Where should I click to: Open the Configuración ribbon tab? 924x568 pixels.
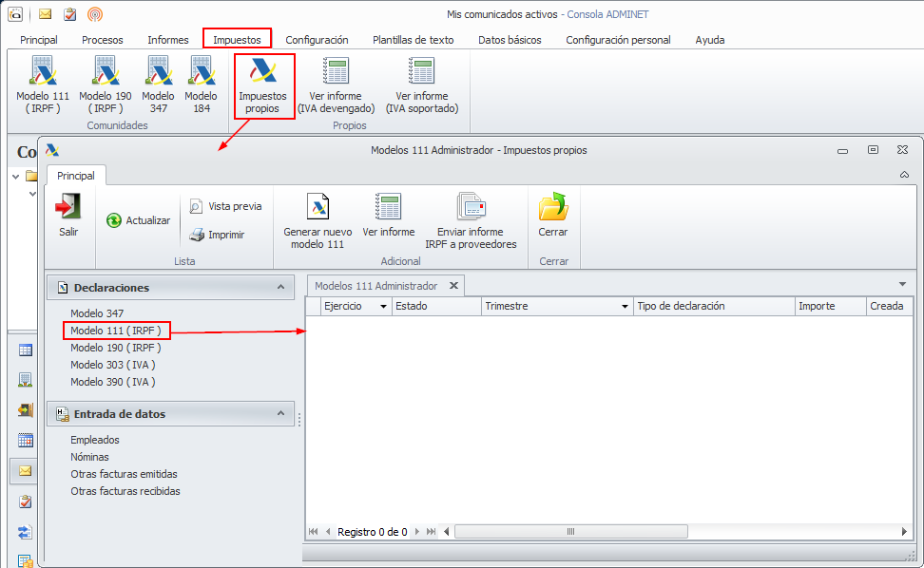click(318, 40)
